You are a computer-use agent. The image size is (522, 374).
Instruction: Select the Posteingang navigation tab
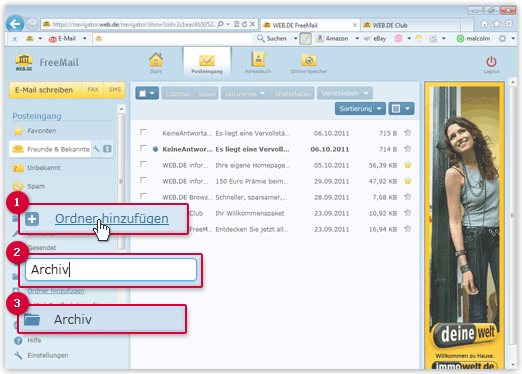tap(207, 63)
